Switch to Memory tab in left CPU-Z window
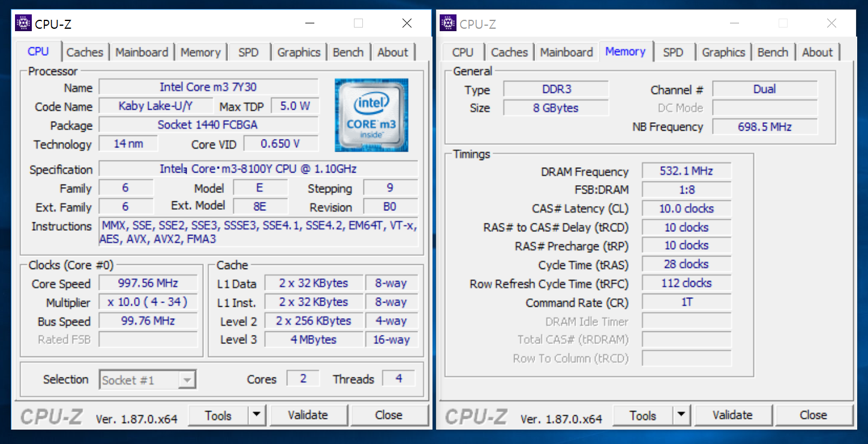Screen dimensions: 868x444 pos(200,52)
